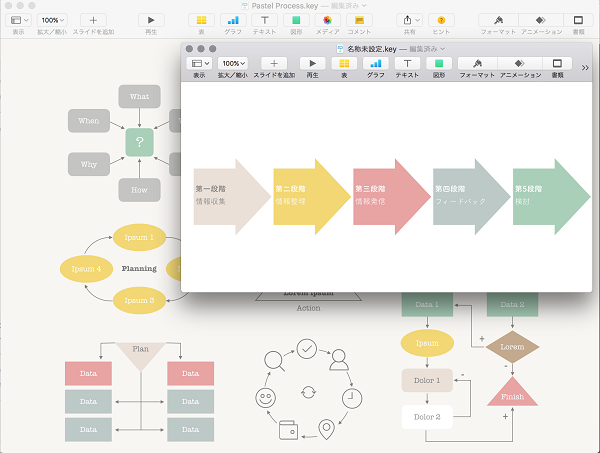
Task: Open the Share menu in Pastel Process toolbar
Action: tap(409, 20)
